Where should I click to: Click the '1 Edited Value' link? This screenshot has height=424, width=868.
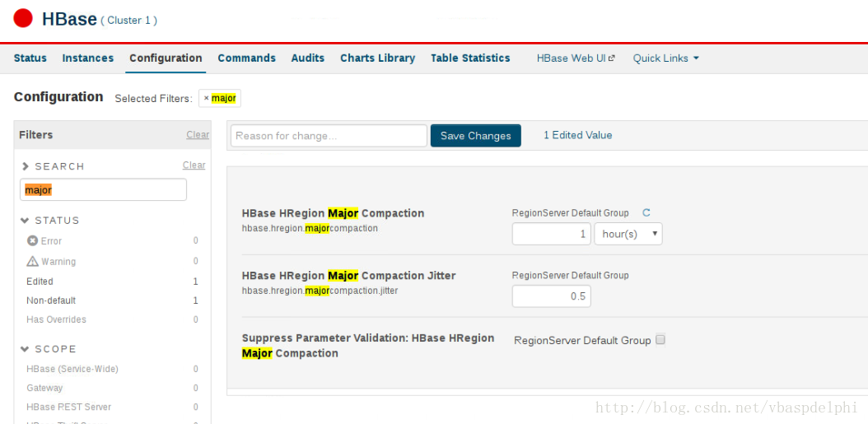point(578,135)
